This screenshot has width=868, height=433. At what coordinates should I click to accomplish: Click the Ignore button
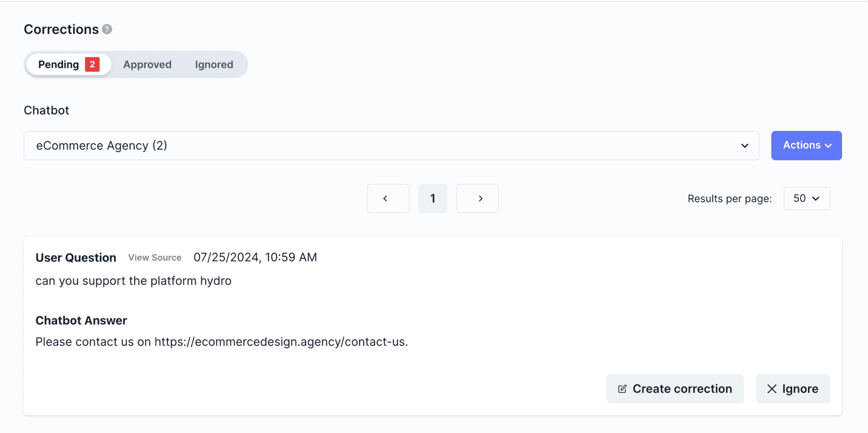[x=793, y=389]
